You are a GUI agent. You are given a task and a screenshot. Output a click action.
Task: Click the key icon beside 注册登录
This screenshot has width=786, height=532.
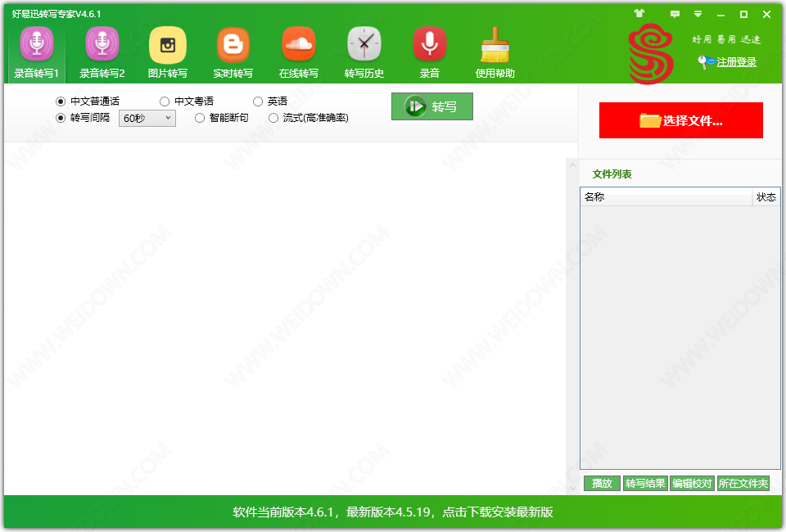pyautogui.click(x=706, y=62)
